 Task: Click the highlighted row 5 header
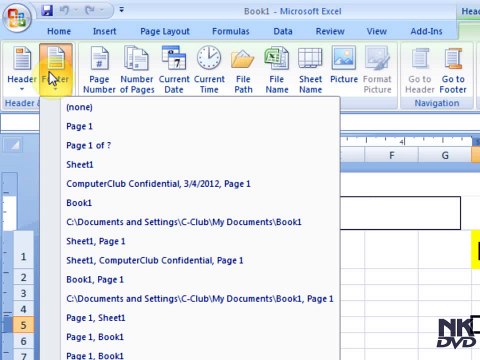tap(23, 325)
